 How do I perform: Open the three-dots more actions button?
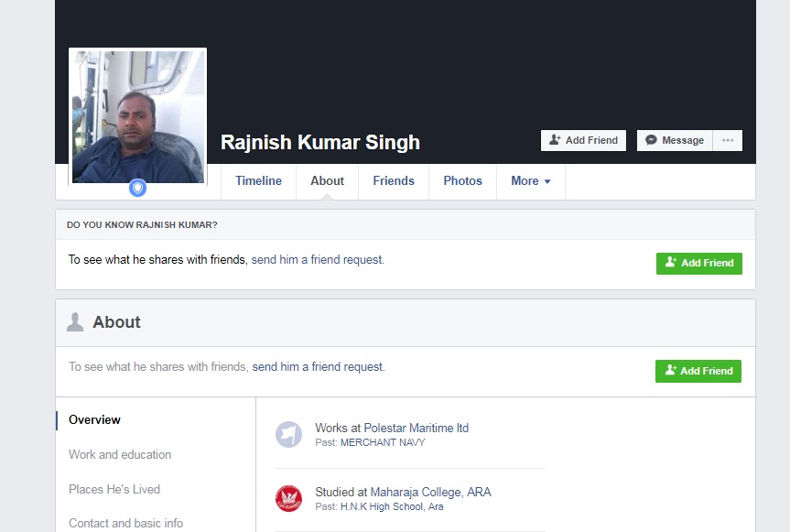click(728, 140)
